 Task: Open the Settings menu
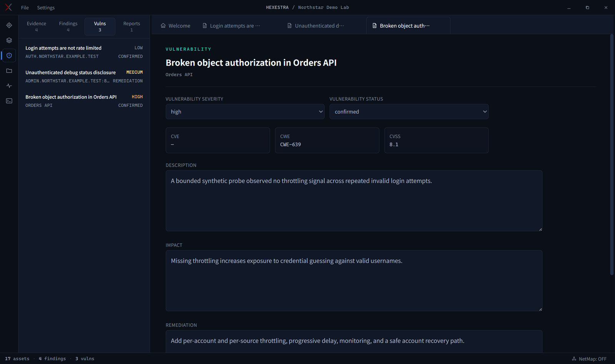[46, 8]
